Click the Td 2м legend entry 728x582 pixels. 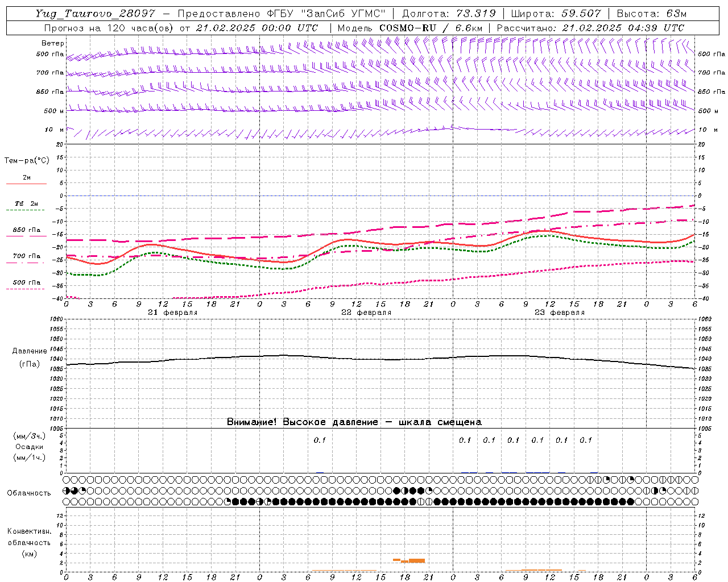[27, 203]
